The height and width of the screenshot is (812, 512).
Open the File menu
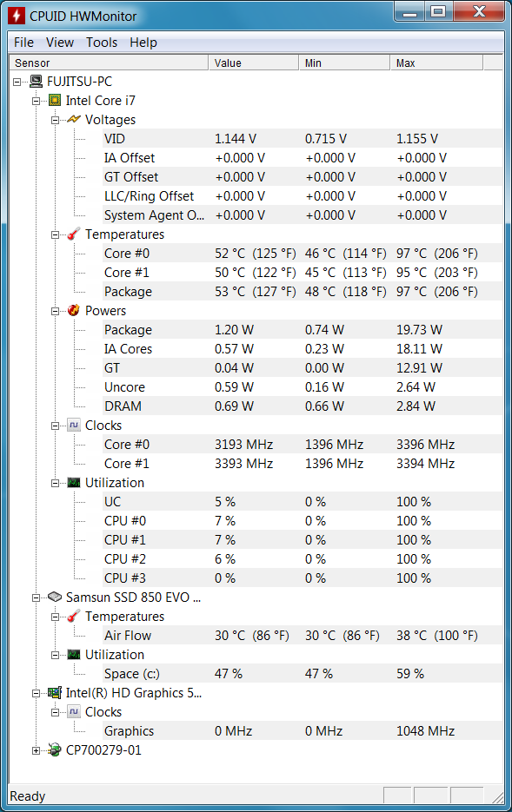pos(23,43)
